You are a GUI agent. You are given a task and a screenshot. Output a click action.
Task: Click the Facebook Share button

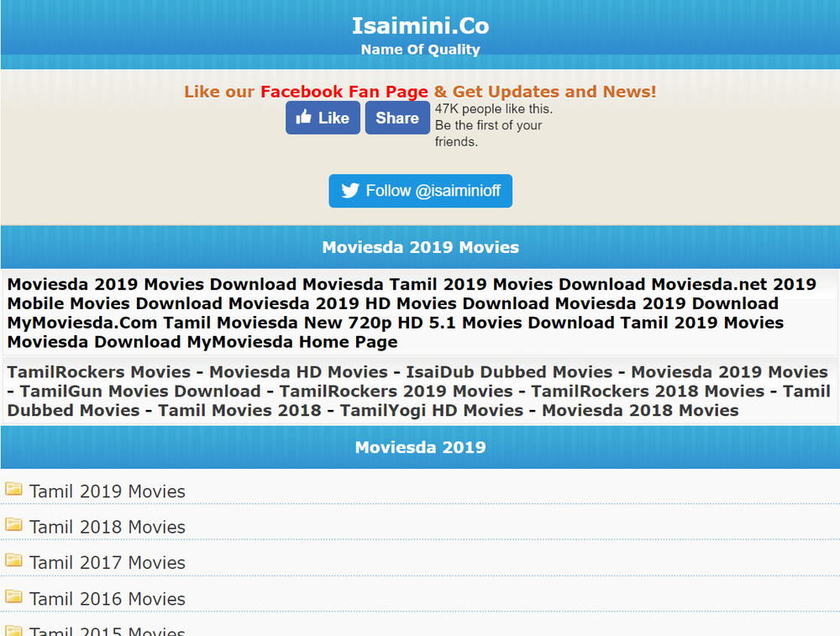point(397,118)
